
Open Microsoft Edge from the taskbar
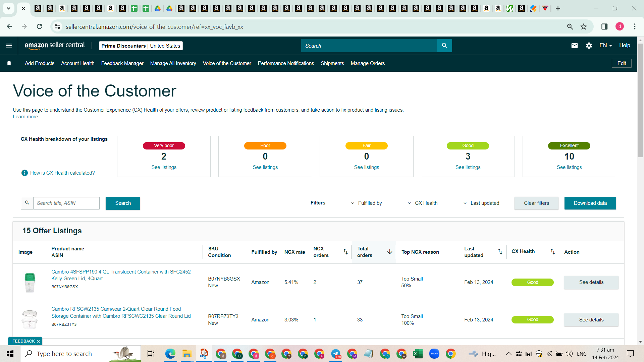pos(170,354)
